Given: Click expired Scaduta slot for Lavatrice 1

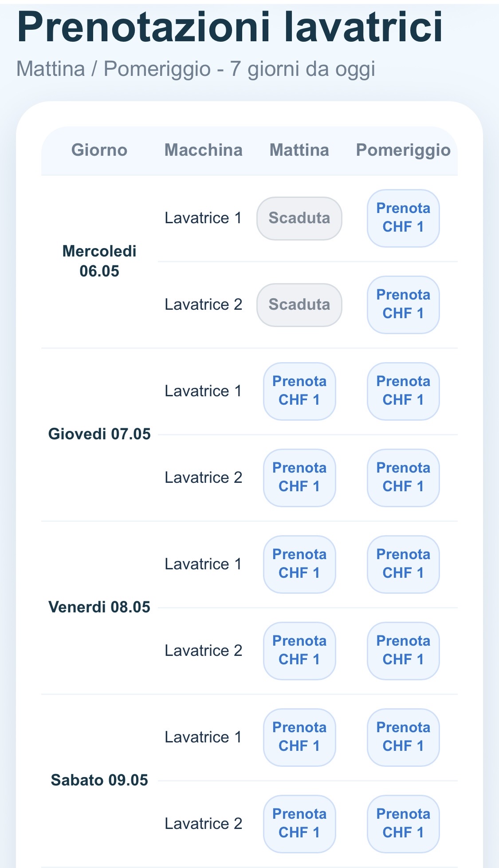Looking at the screenshot, I should 299,218.
